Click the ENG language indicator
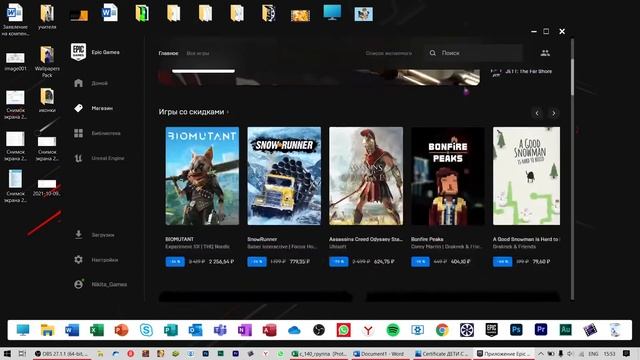640x360 pixels. click(593, 354)
